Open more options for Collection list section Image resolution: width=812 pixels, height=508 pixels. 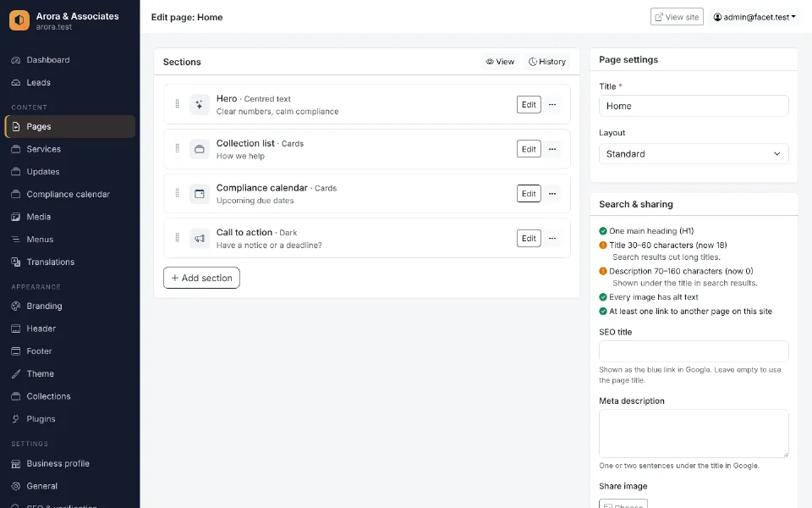(x=552, y=149)
